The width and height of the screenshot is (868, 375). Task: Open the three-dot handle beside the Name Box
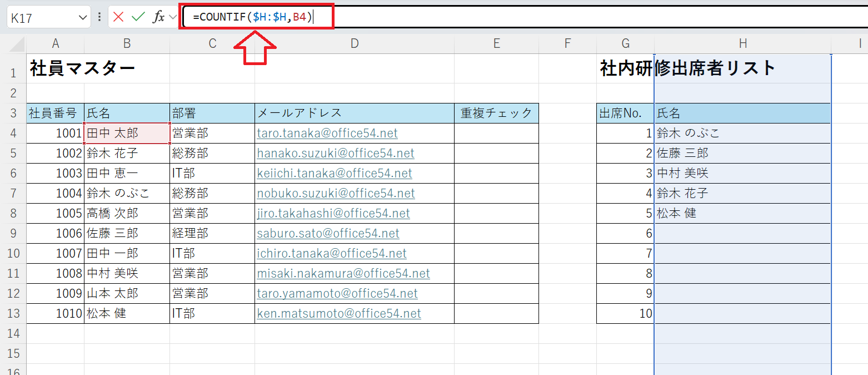click(99, 17)
